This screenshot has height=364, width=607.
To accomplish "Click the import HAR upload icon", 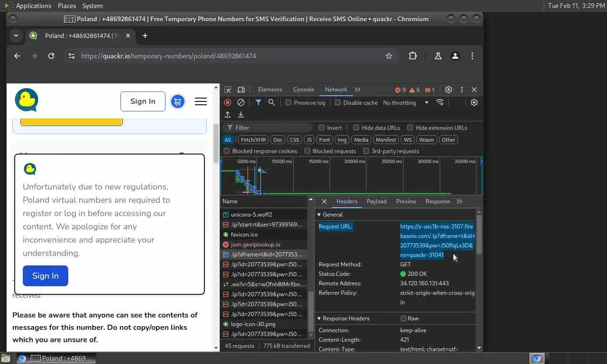I will click(228, 115).
